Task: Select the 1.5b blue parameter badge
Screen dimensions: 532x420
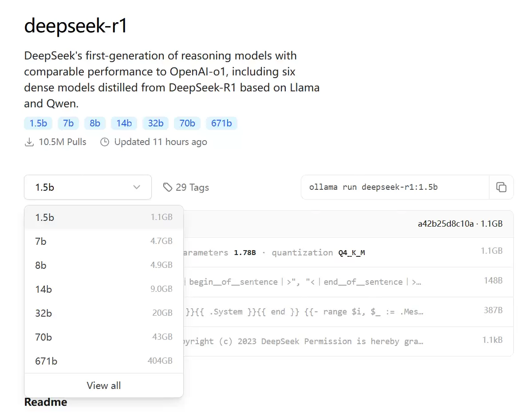Action: 38,123
